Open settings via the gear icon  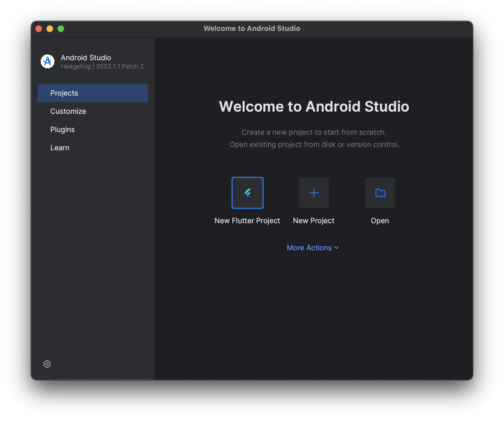(47, 364)
